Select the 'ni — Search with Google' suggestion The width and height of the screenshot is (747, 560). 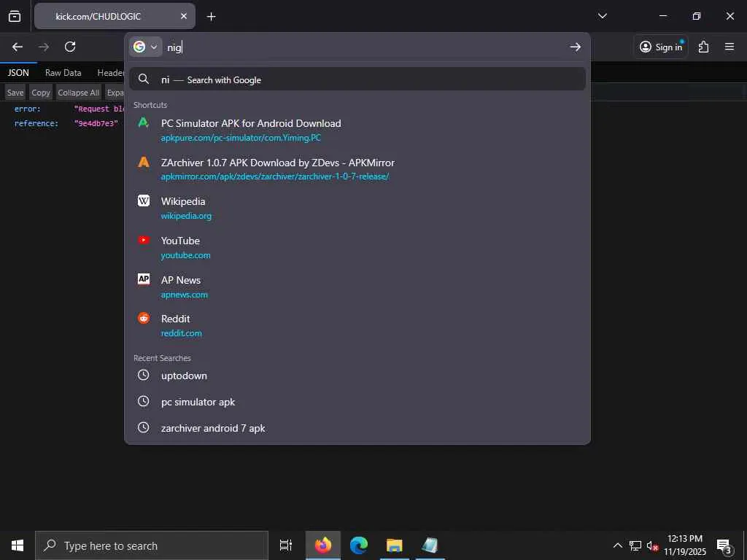point(357,79)
